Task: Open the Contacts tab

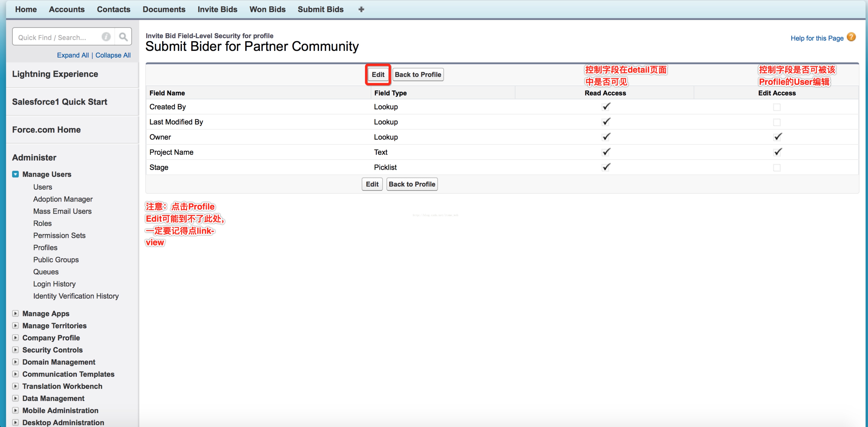Action: point(113,9)
